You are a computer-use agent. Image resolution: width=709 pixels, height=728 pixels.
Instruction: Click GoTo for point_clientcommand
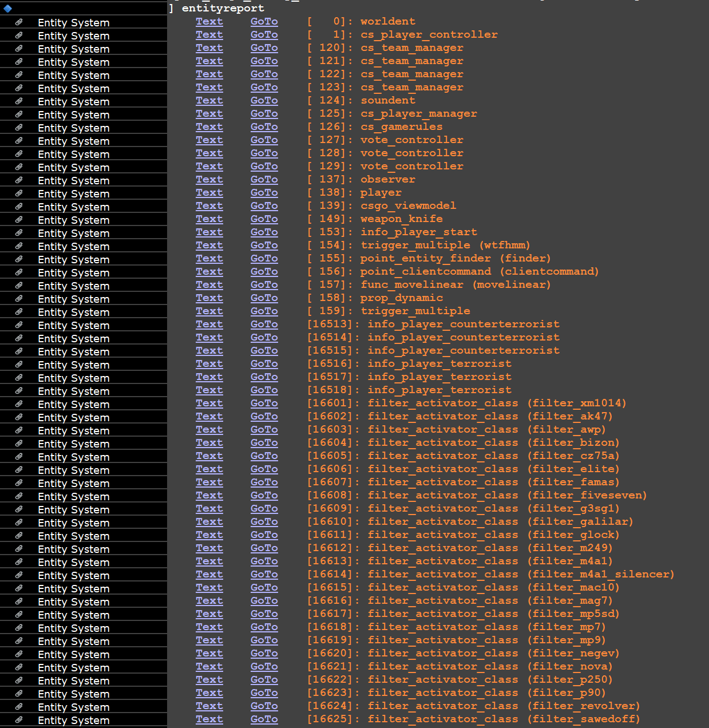point(264,272)
